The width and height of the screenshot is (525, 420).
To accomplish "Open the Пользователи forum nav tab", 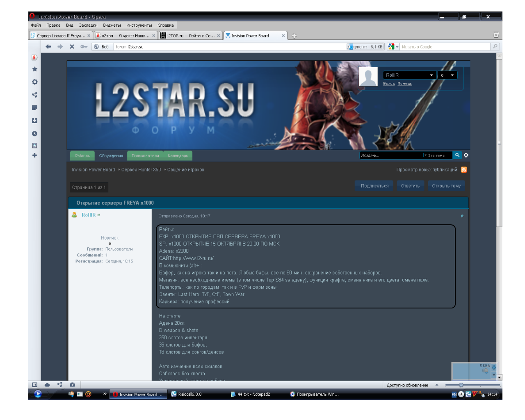I will tap(145, 156).
